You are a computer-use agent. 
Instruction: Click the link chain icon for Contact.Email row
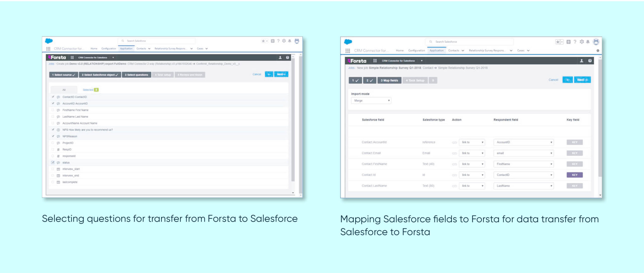tap(454, 153)
